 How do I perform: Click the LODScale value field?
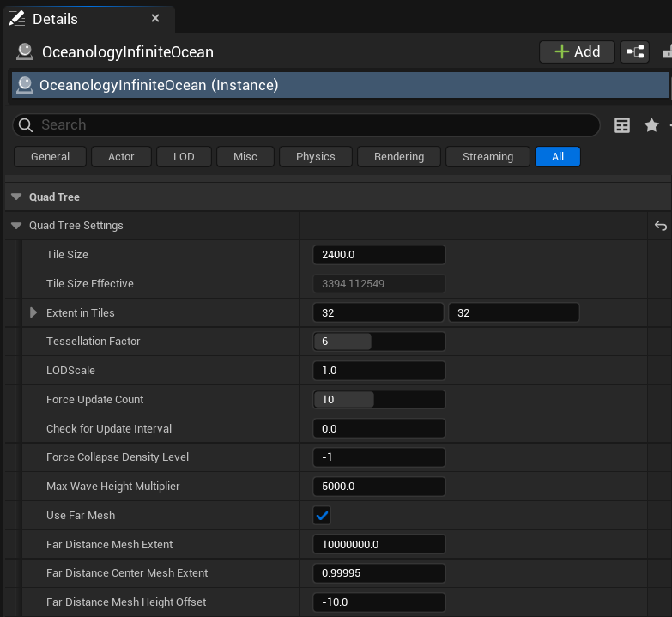pyautogui.click(x=379, y=371)
